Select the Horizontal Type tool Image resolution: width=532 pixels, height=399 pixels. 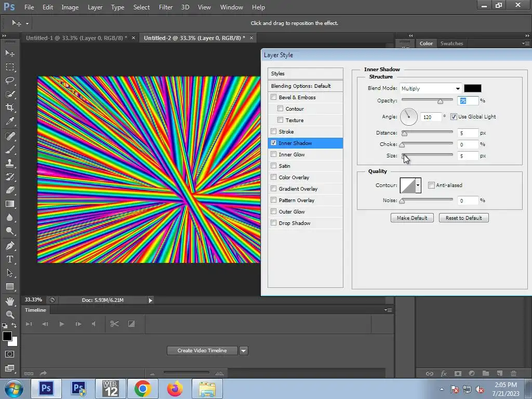click(x=10, y=259)
